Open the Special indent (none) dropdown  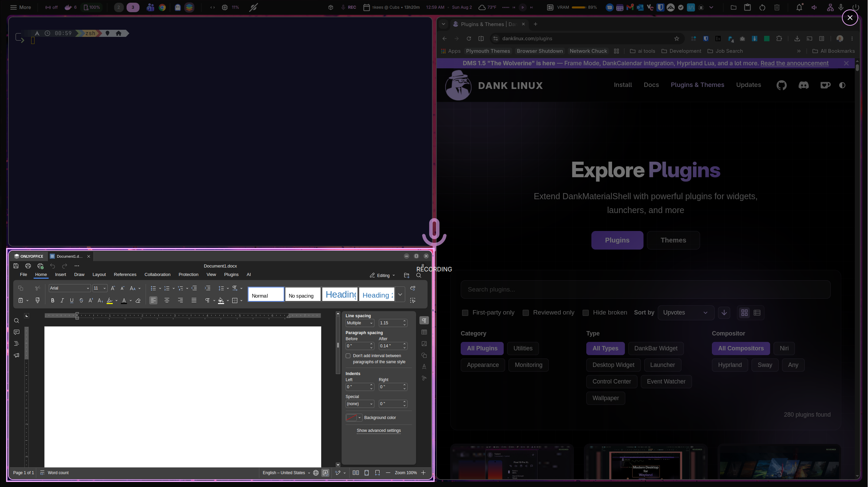pyautogui.click(x=360, y=404)
